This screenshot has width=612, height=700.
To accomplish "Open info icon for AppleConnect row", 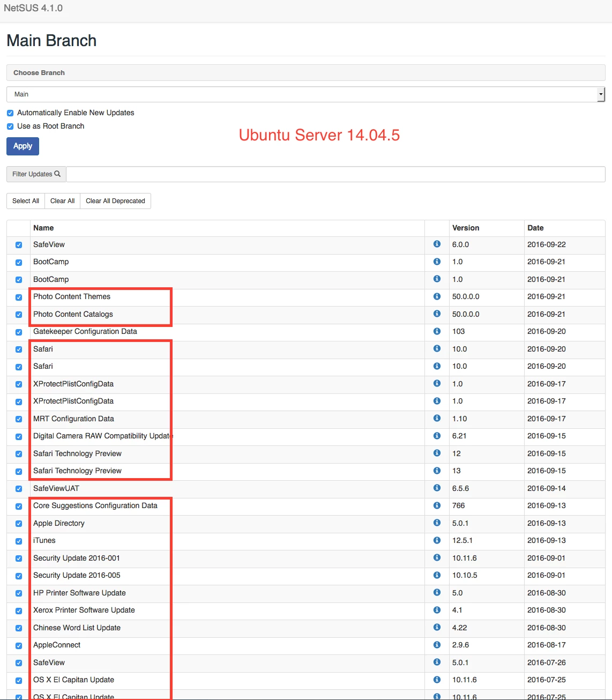I will pyautogui.click(x=437, y=645).
